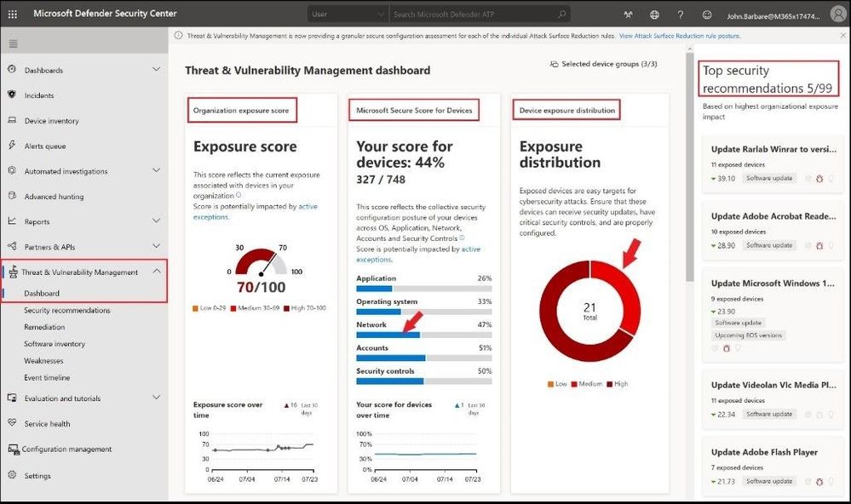The width and height of the screenshot is (851, 504).
Task: Click the Reports chart icon
Action: (x=12, y=220)
